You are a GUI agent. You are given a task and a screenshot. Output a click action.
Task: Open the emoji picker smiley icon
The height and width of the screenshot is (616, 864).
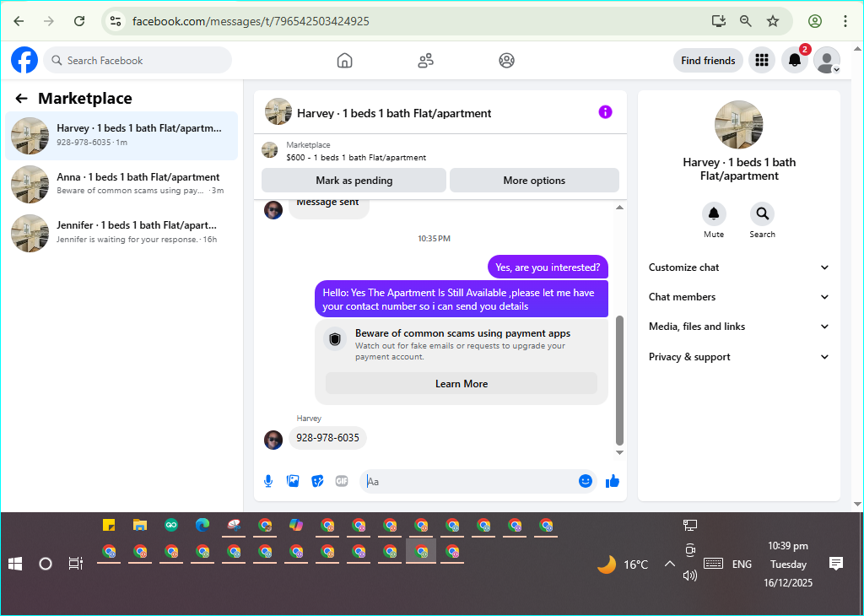click(x=586, y=481)
